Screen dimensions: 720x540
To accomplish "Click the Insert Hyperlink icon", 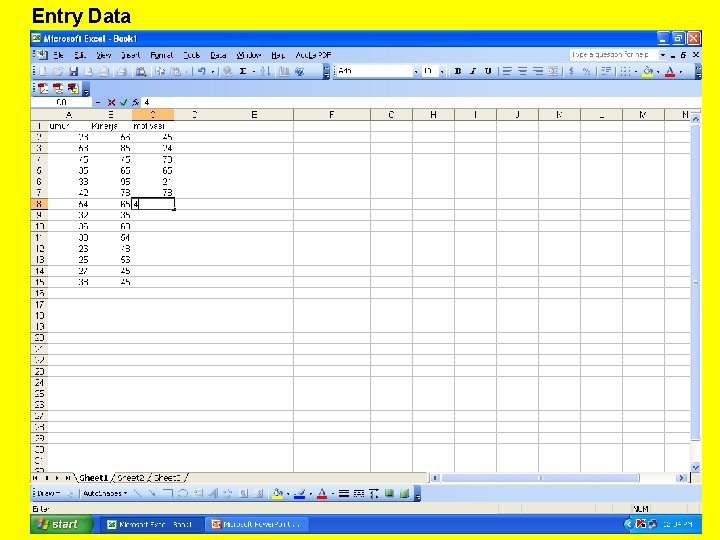I will [228, 72].
